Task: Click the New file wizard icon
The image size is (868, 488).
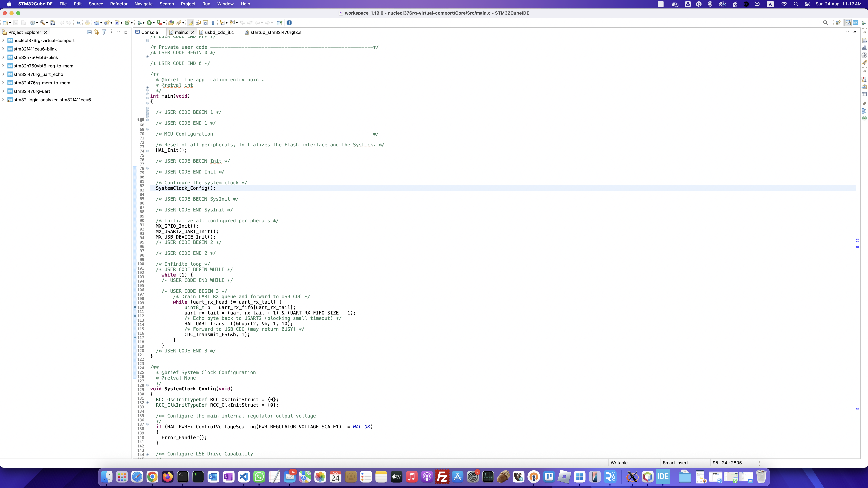Action: (5, 23)
